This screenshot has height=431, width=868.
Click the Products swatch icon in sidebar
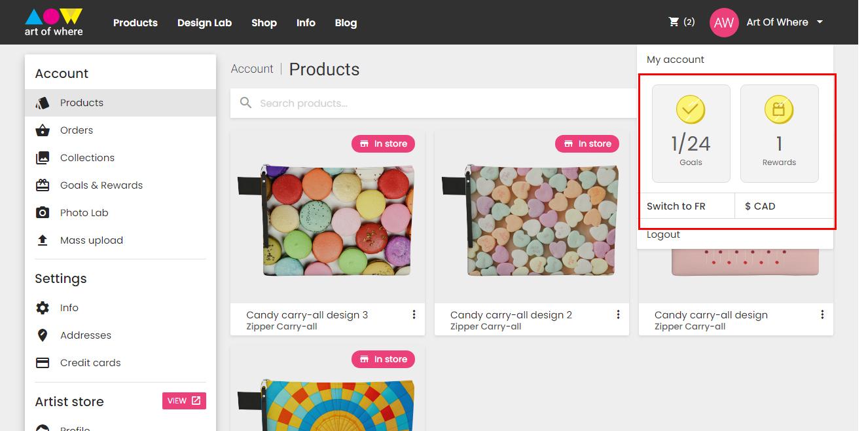[43, 103]
